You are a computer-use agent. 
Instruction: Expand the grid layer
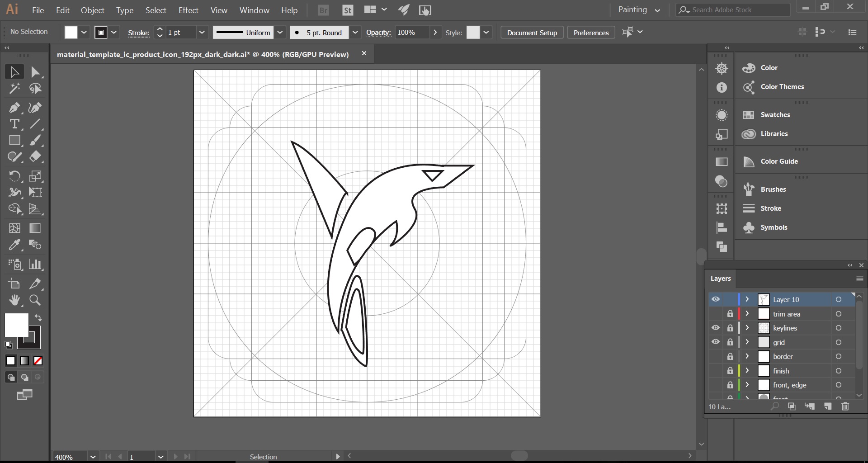(x=747, y=342)
